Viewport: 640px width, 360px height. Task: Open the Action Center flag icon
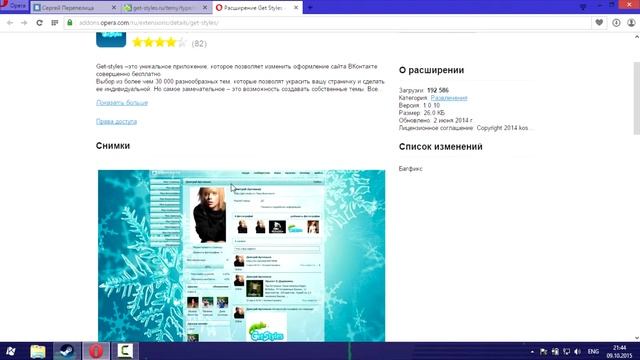pyautogui.click(x=543, y=351)
